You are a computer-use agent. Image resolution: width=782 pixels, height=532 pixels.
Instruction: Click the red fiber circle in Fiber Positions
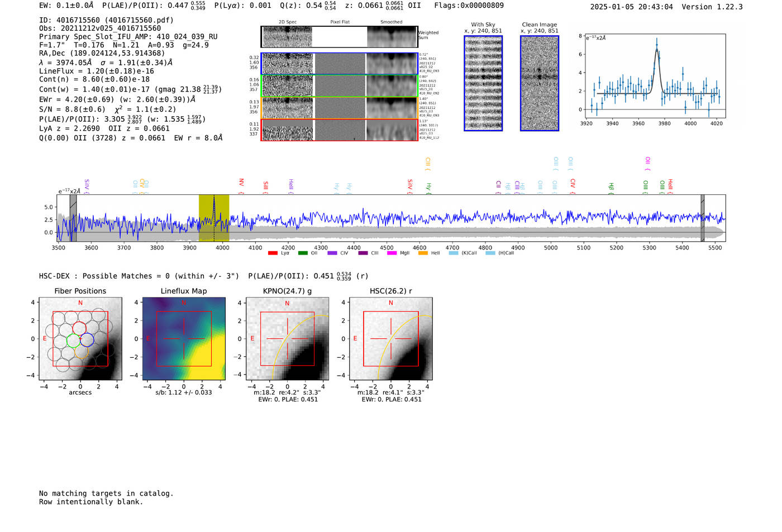(79, 328)
